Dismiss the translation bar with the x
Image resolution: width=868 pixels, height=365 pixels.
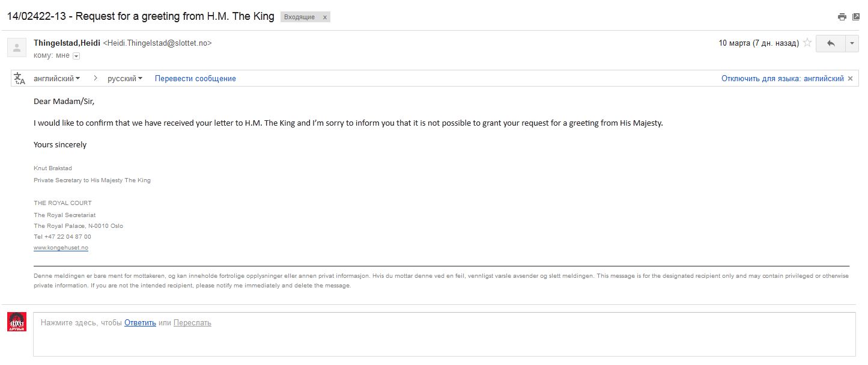(x=850, y=79)
